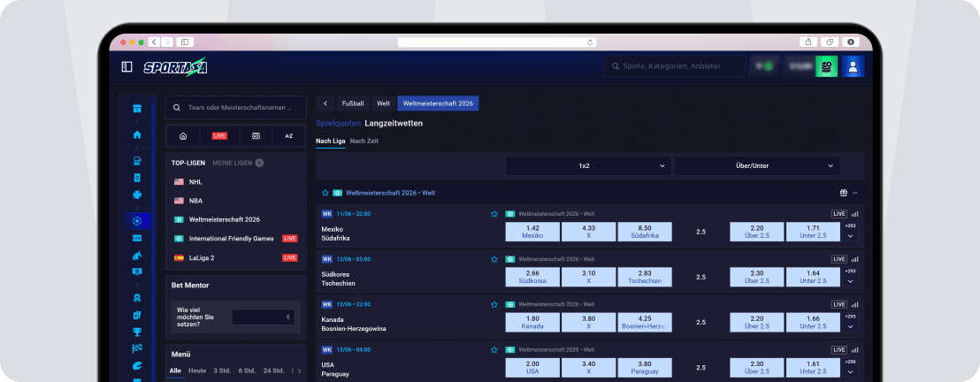The width and height of the screenshot is (980, 382).
Task: Select 3 Std. time filter in Menü
Action: coord(222,371)
